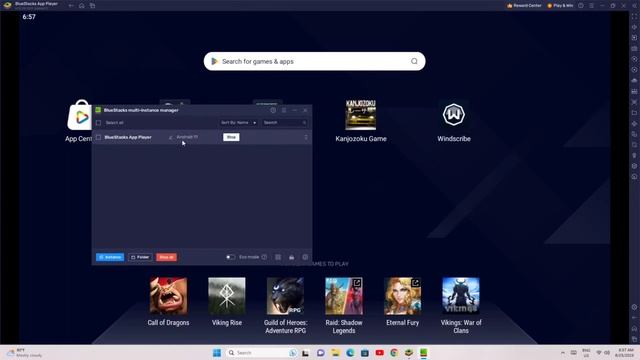Open the help icon in the multi-instance manager title bar
Image resolution: width=640 pixels, height=360 pixels.
click(x=273, y=110)
